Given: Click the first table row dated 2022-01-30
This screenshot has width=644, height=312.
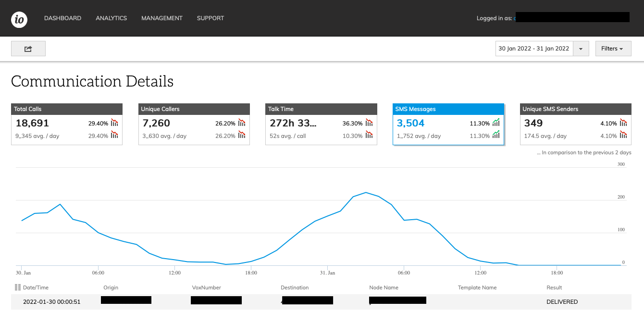Looking at the screenshot, I should click(321, 302).
